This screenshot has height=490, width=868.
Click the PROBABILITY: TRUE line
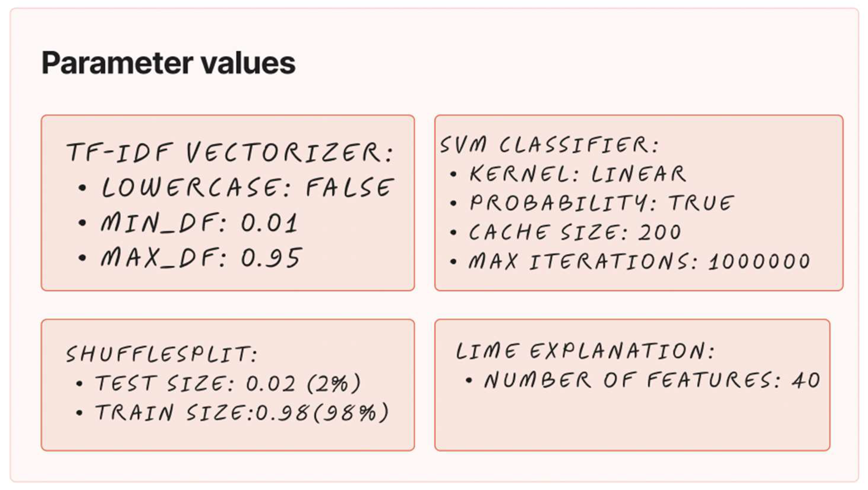601,203
